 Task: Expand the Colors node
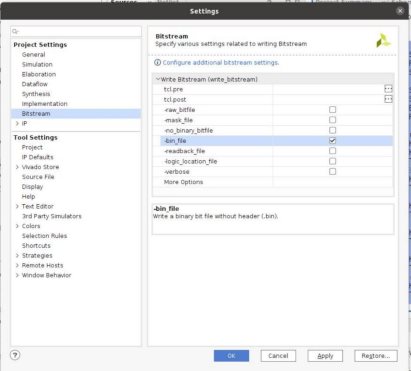coord(17,226)
